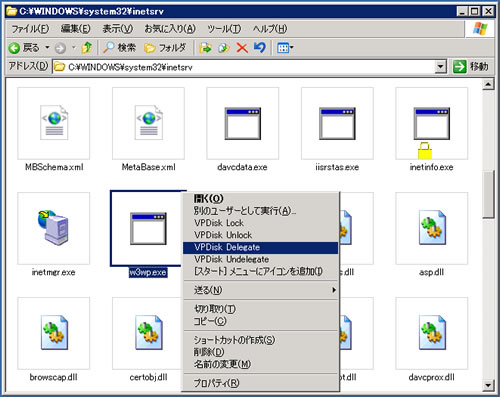Click the Forward arrow toolbar icon
The height and width of the screenshot is (397, 500).
pyautogui.click(x=60, y=48)
